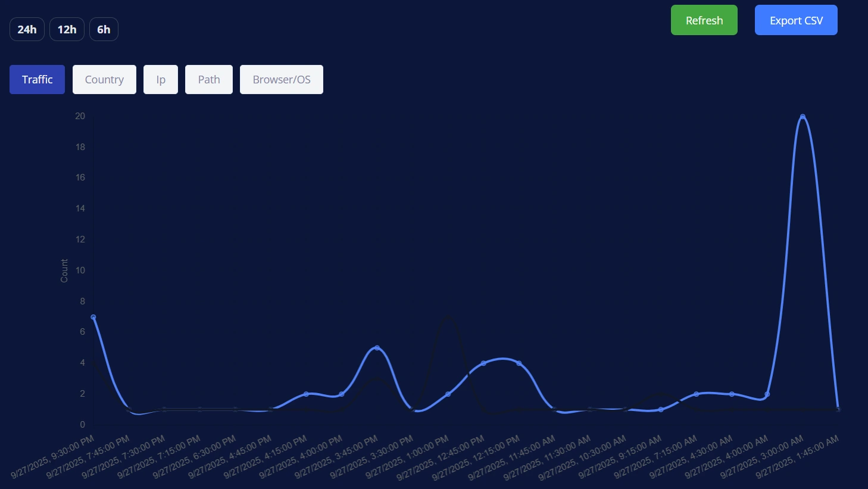Image resolution: width=868 pixels, height=489 pixels.
Task: Click the blue 12:45 PM point at count 4
Action: pyautogui.click(x=483, y=363)
